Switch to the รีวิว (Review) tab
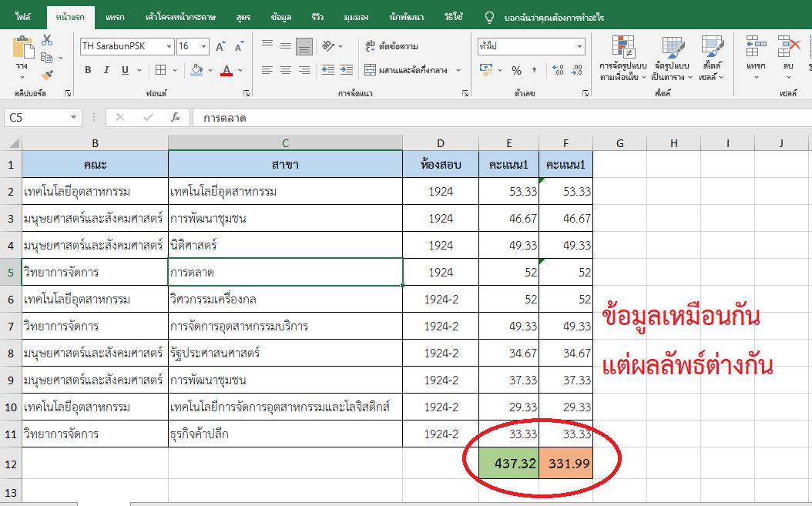 (x=317, y=17)
